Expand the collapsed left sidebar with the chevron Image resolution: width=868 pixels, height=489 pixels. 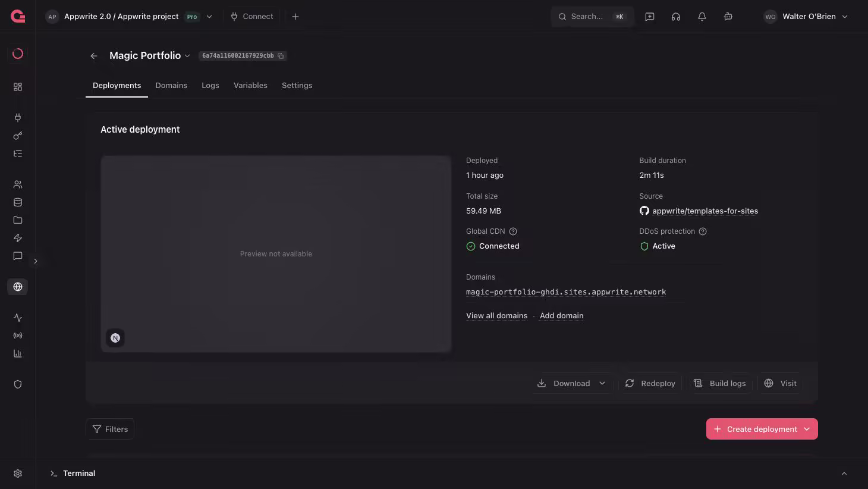pos(36,261)
